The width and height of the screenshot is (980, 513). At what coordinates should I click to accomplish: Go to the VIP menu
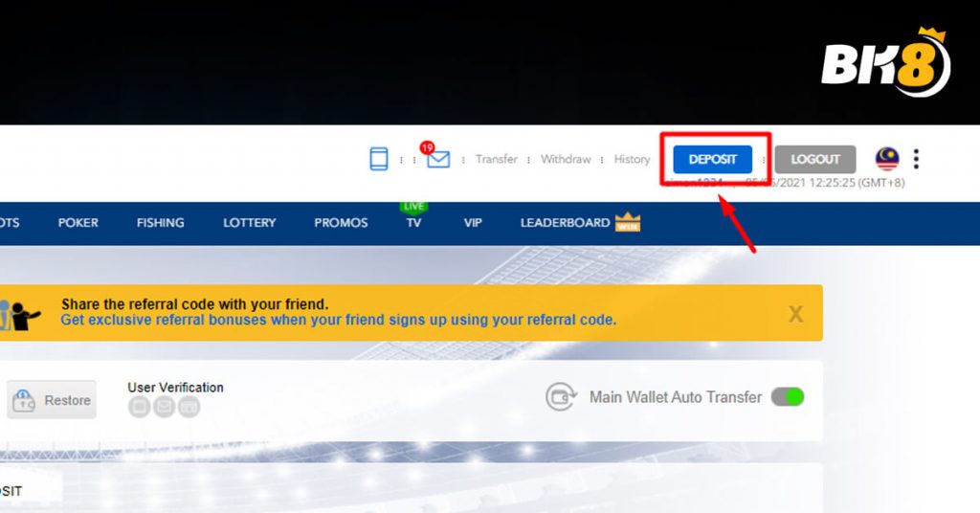473,222
